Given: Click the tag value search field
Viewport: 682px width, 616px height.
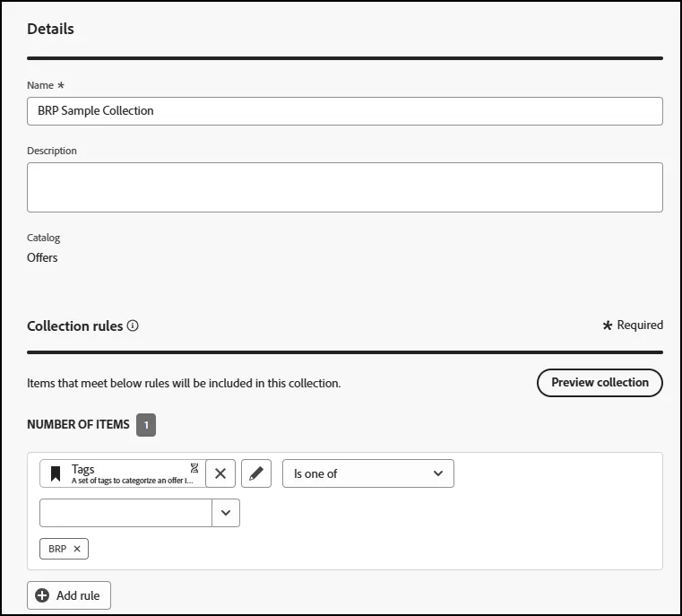Looking at the screenshot, I should coord(125,513).
